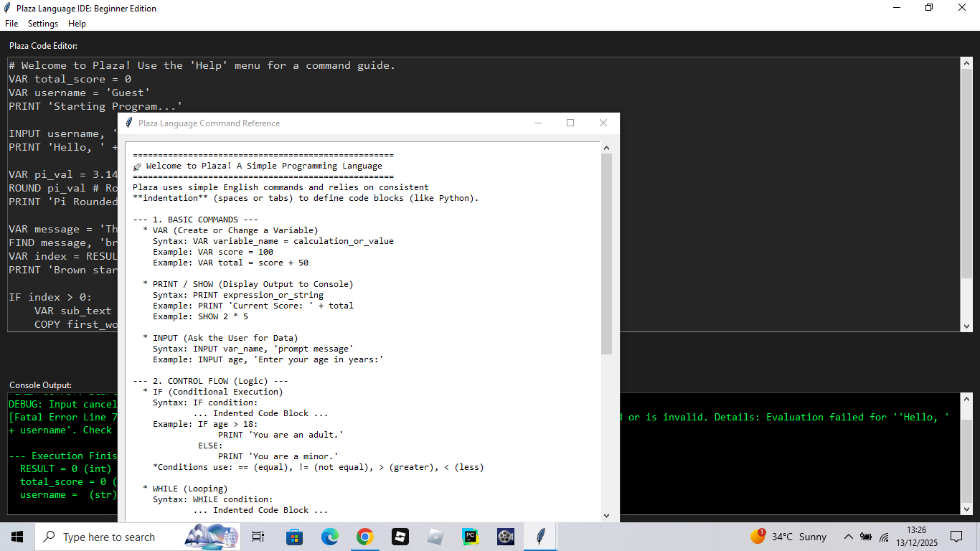Click 'Syntax: PRINT expression_or_string' reference line

click(x=238, y=295)
